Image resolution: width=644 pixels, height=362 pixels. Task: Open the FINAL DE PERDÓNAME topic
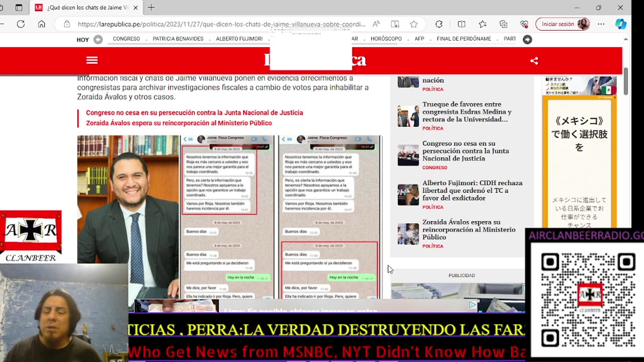[464, 39]
